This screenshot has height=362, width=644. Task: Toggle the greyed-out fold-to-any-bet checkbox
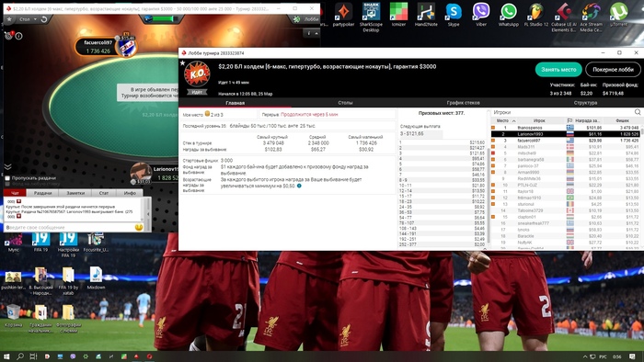(x=7, y=184)
